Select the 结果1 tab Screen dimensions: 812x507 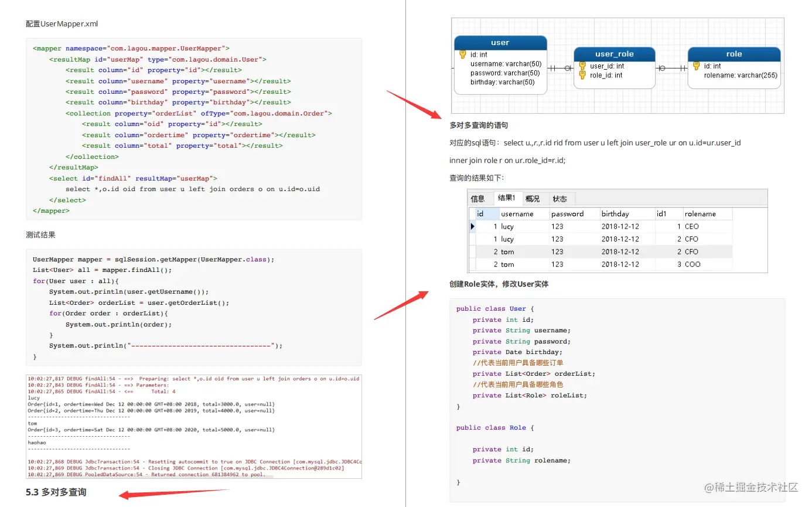click(507, 198)
